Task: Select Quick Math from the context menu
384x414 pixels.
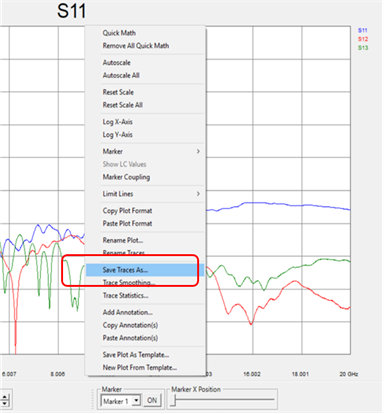Action: 145,33
